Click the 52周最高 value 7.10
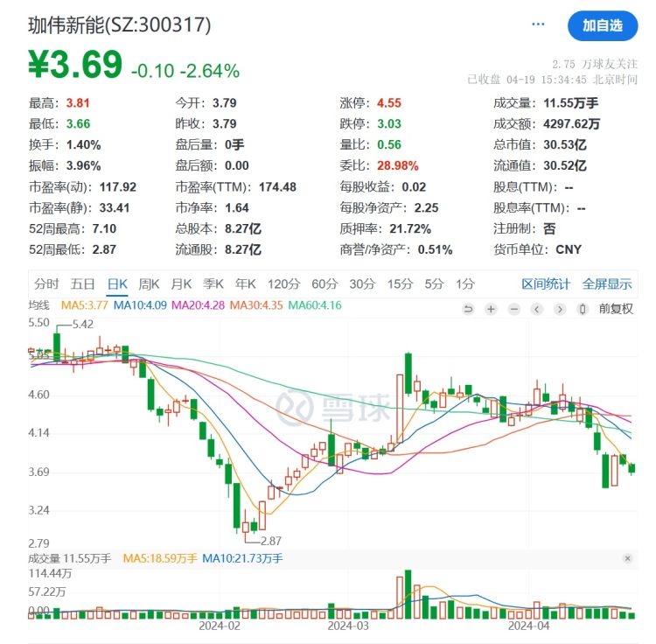 click(104, 229)
